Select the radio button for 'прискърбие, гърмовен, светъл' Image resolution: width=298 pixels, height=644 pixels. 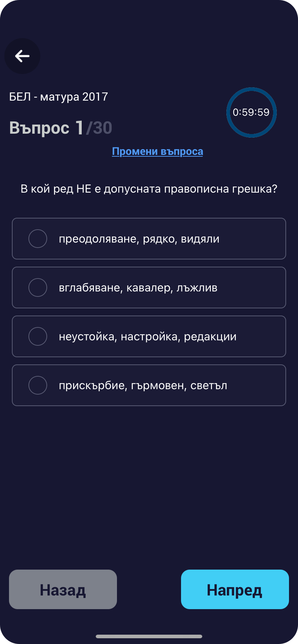point(38,385)
